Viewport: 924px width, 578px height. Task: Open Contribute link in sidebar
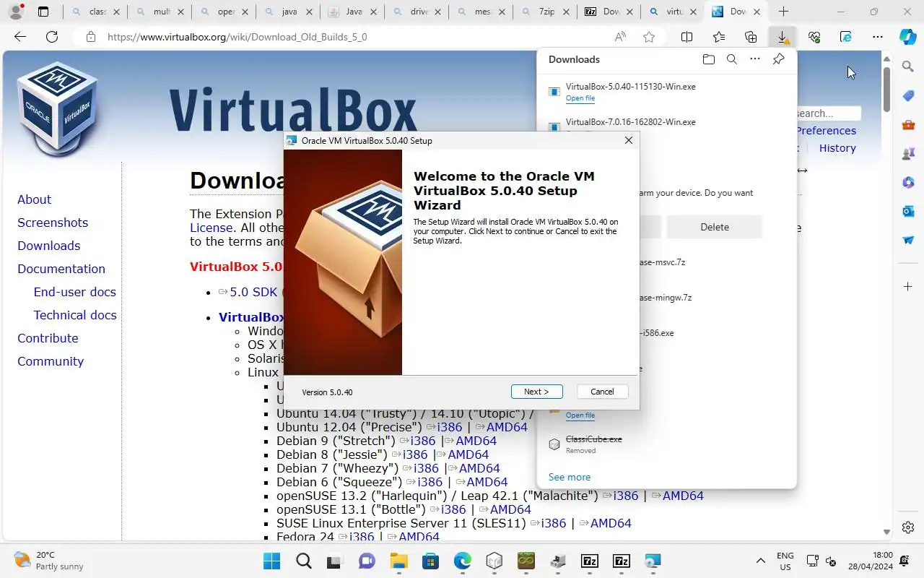click(x=48, y=338)
